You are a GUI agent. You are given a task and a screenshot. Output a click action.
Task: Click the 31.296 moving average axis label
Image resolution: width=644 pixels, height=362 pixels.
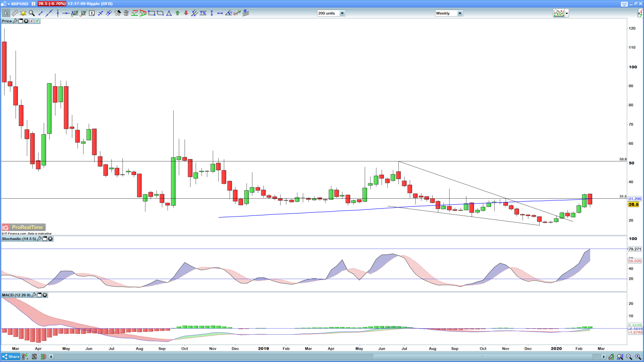[635, 199]
